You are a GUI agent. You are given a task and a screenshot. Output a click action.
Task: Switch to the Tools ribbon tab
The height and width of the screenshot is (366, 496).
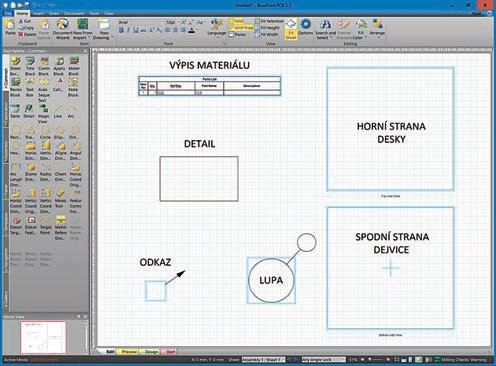coord(94,13)
